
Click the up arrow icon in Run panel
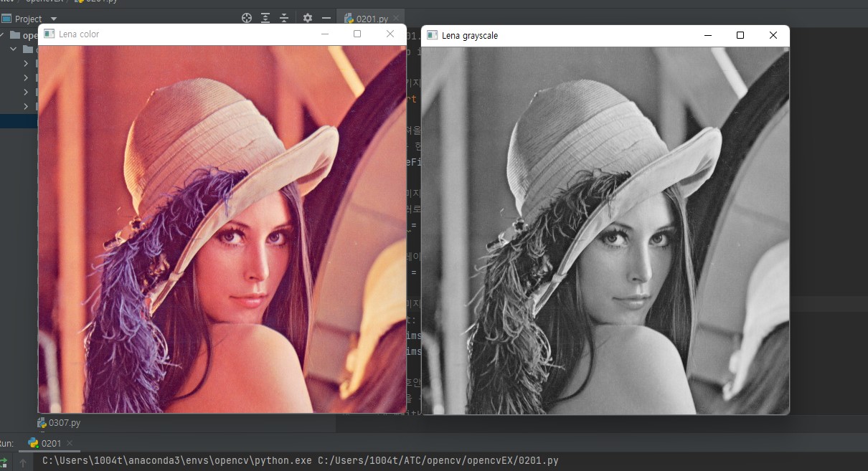pyautogui.click(x=23, y=462)
